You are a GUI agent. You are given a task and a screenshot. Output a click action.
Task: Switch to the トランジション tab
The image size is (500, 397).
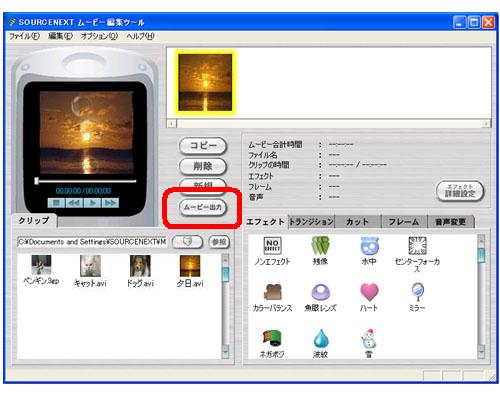[x=311, y=222]
